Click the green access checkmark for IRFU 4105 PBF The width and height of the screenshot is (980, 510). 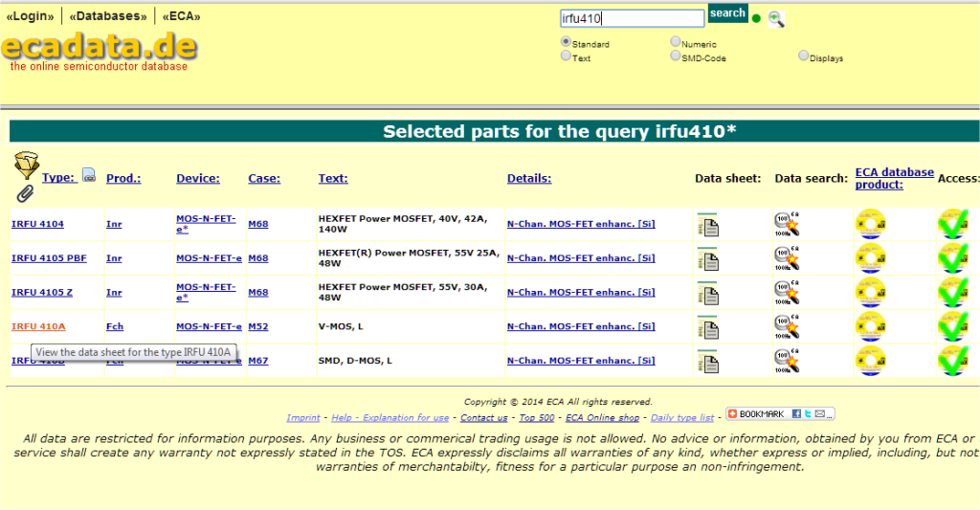pos(954,258)
